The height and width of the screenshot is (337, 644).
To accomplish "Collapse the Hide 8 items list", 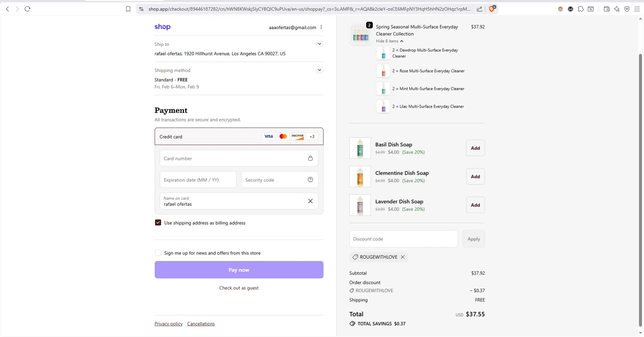I will 389,41.
